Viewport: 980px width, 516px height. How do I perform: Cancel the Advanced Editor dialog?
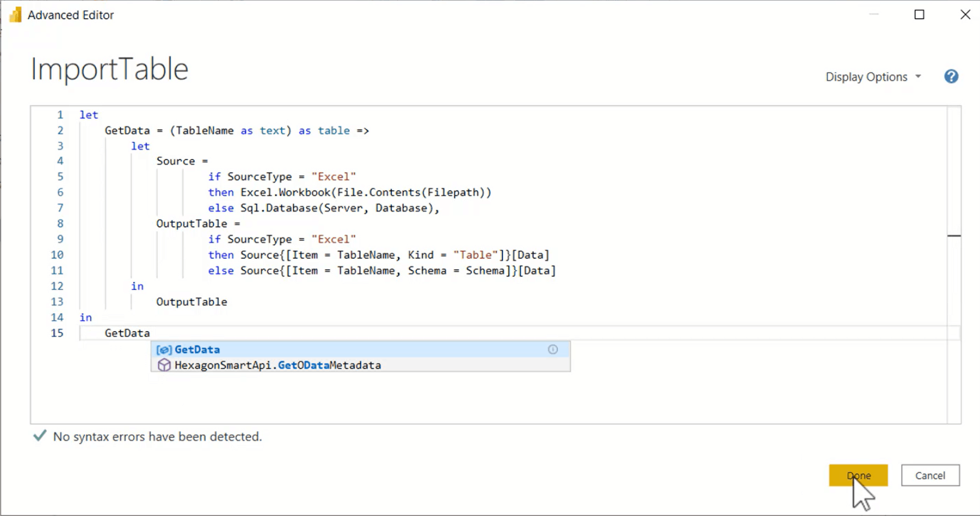click(x=930, y=475)
